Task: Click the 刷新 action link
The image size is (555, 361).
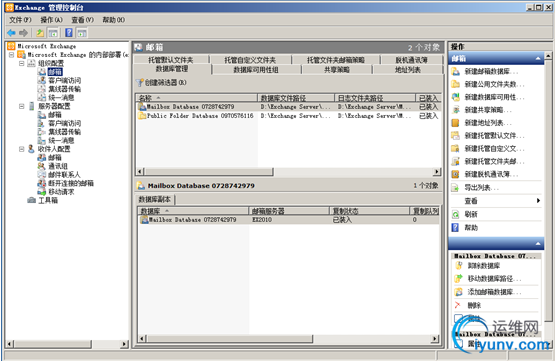Action: point(471,214)
